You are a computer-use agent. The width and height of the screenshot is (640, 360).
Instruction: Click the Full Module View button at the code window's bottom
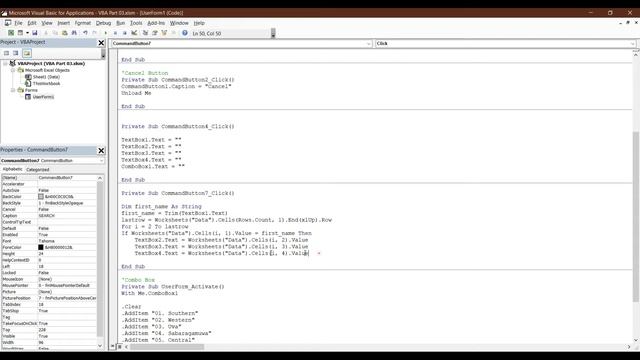click(x=120, y=347)
